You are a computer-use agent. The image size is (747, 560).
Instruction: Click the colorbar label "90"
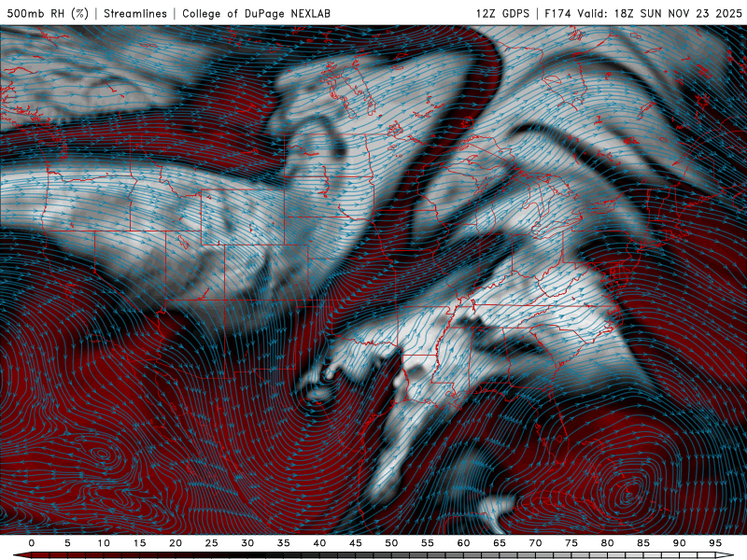tap(680, 543)
